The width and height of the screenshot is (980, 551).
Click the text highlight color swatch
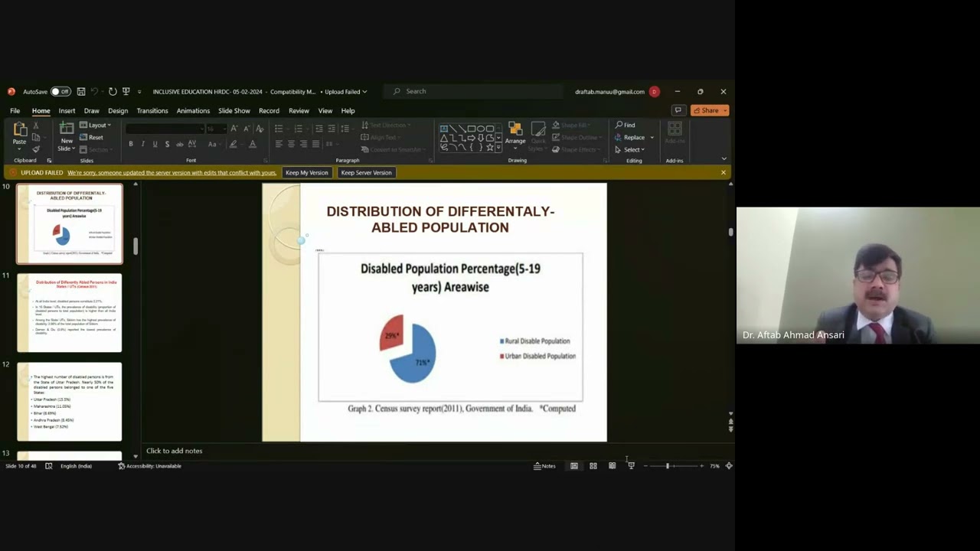(234, 144)
